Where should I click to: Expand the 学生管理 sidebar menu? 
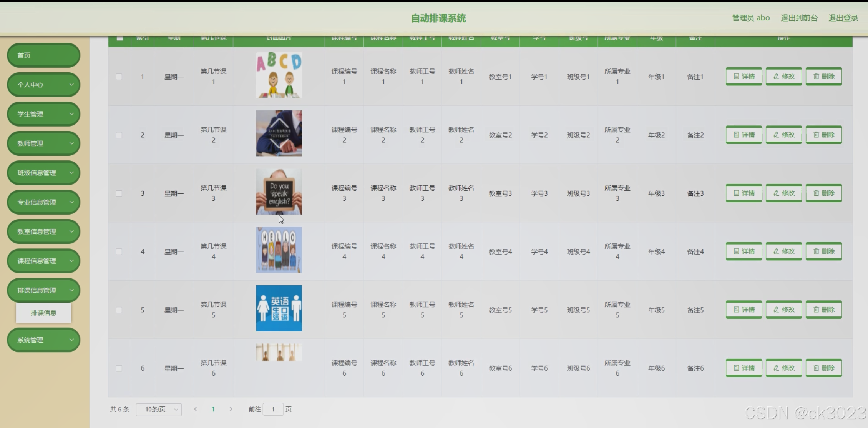click(43, 114)
